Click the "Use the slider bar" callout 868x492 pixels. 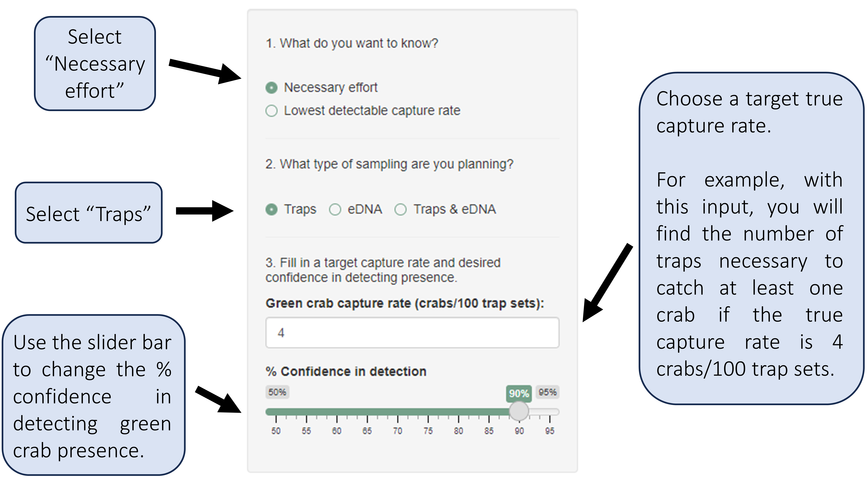click(93, 395)
